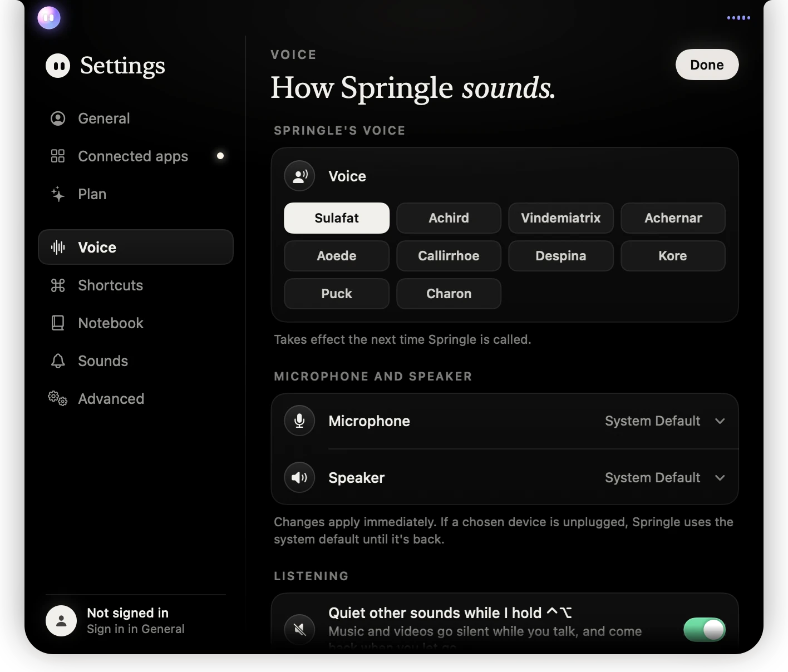Screen dimensions: 788x672
Task: Switch to the Despina voice
Action: coord(561,256)
